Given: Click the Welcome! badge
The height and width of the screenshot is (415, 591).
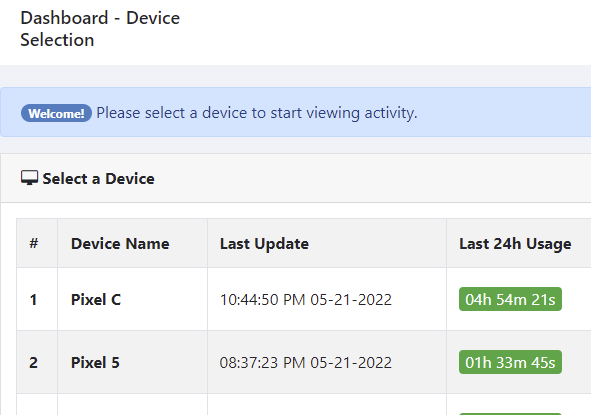Looking at the screenshot, I should pyautogui.click(x=56, y=113).
